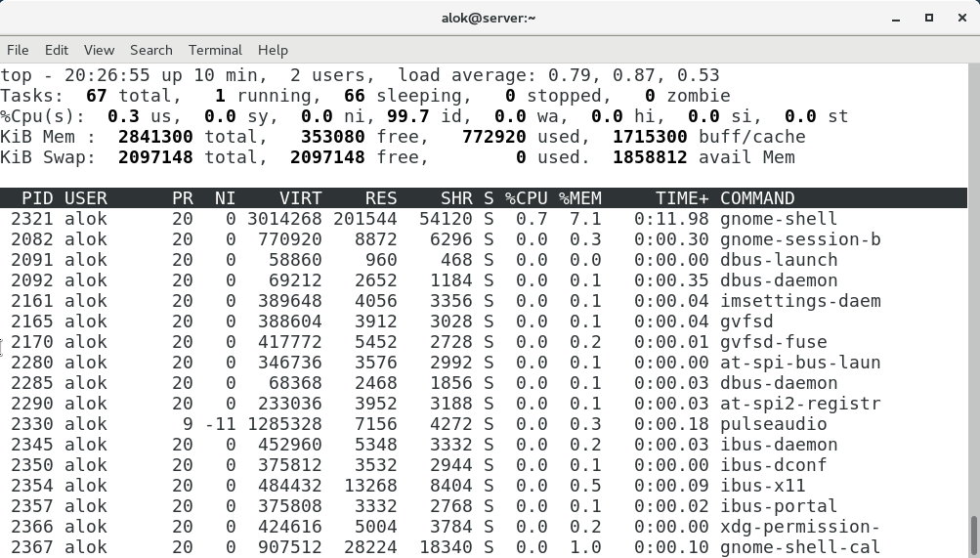980x558 pixels.
Task: Click the top time 20:26:55
Action: click(x=107, y=75)
